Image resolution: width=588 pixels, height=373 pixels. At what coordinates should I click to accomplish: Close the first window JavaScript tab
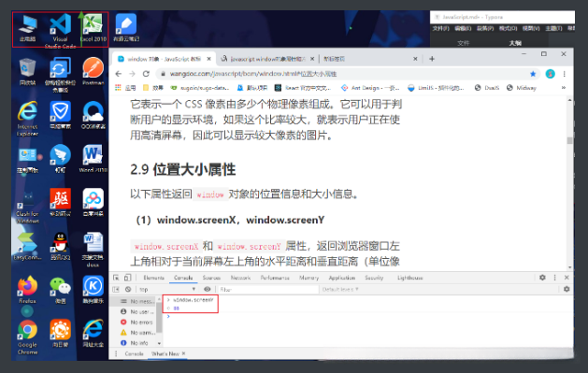208,59
